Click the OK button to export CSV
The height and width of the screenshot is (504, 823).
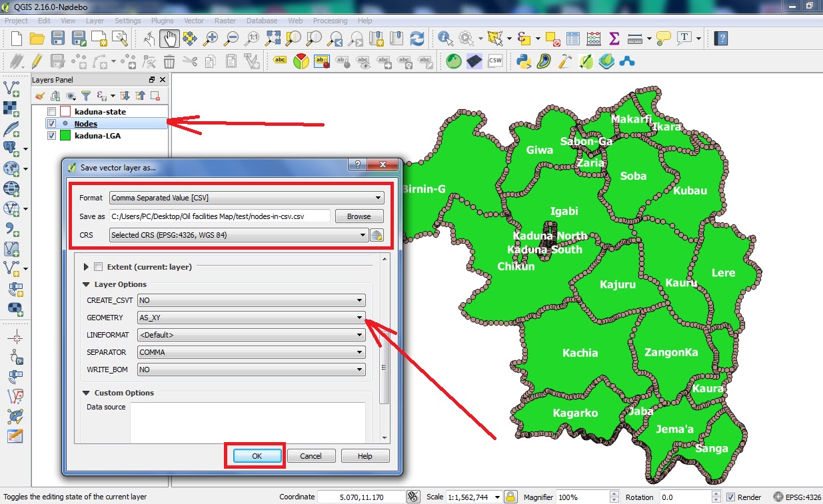click(x=255, y=455)
